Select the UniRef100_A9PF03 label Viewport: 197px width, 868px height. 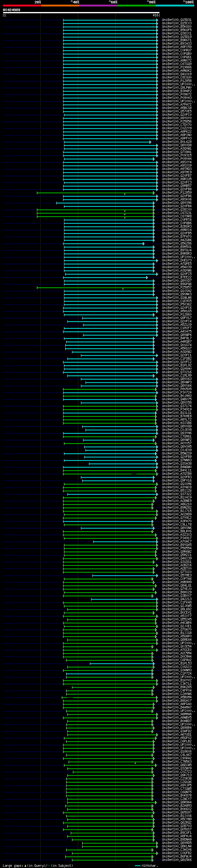click(x=177, y=138)
